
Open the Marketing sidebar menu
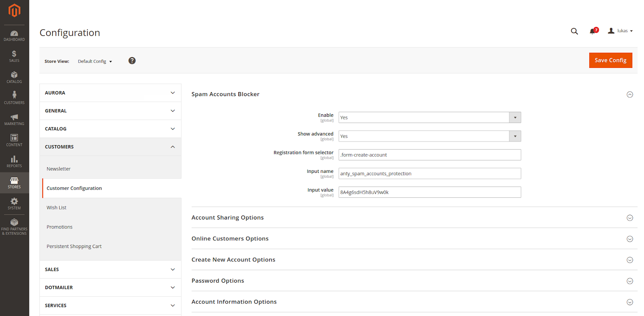tap(14, 119)
